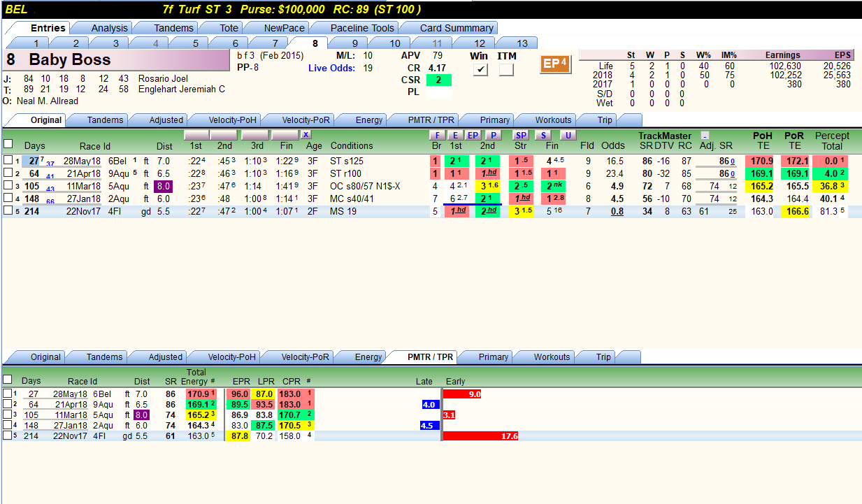Click jockey name Rosario Joel

pyautogui.click(x=164, y=78)
